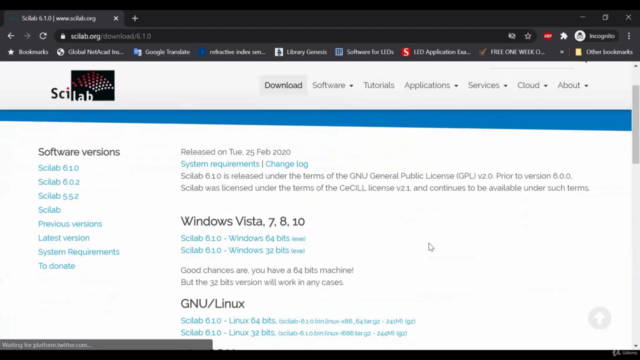
Task: Open the System requirements link near release date
Action: pyautogui.click(x=220, y=164)
